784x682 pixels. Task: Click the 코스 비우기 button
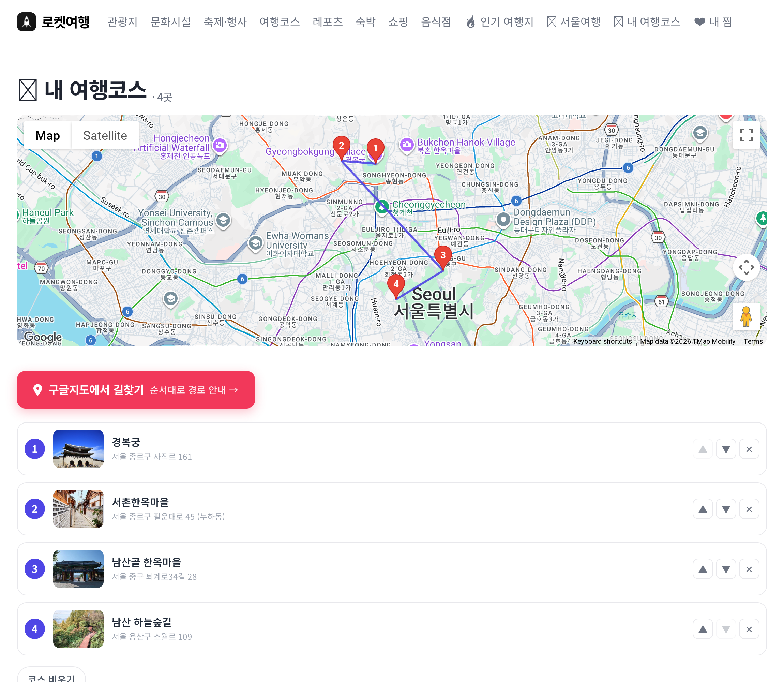point(51,677)
